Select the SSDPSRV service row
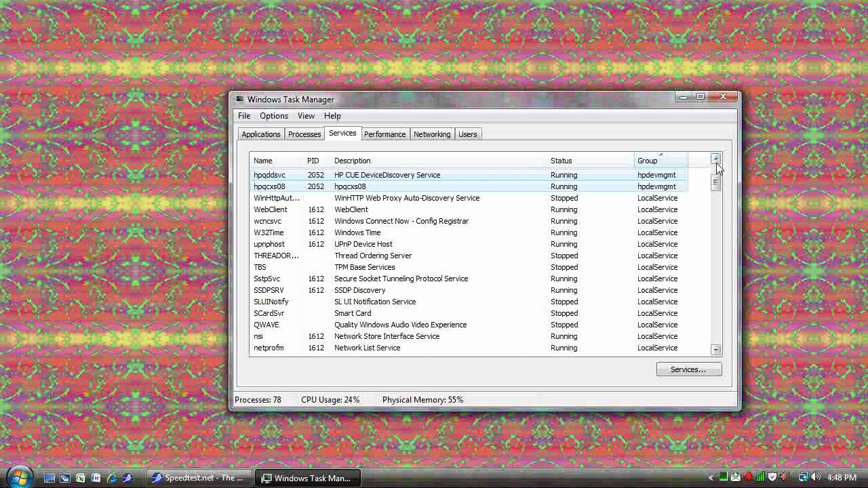 click(x=469, y=290)
